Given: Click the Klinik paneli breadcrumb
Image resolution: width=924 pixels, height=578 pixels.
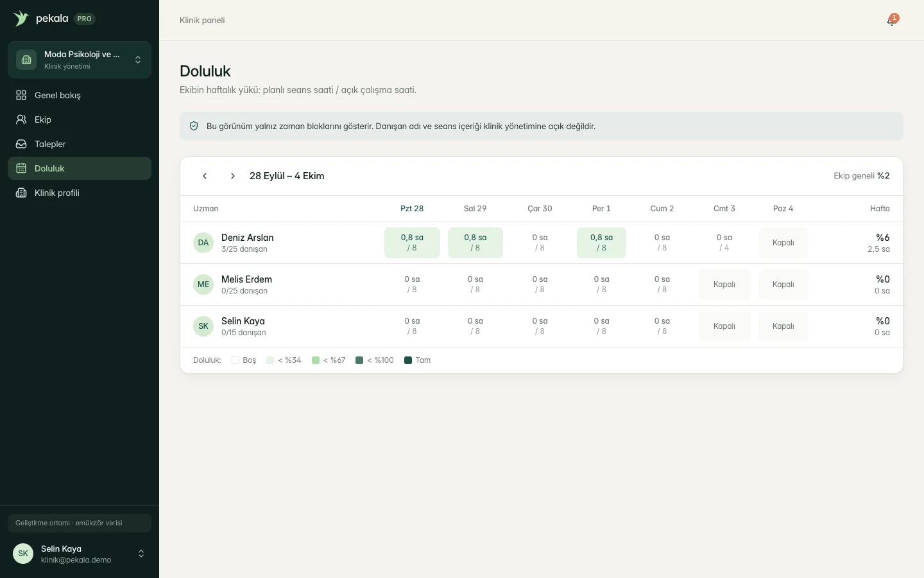Looking at the screenshot, I should [202, 21].
